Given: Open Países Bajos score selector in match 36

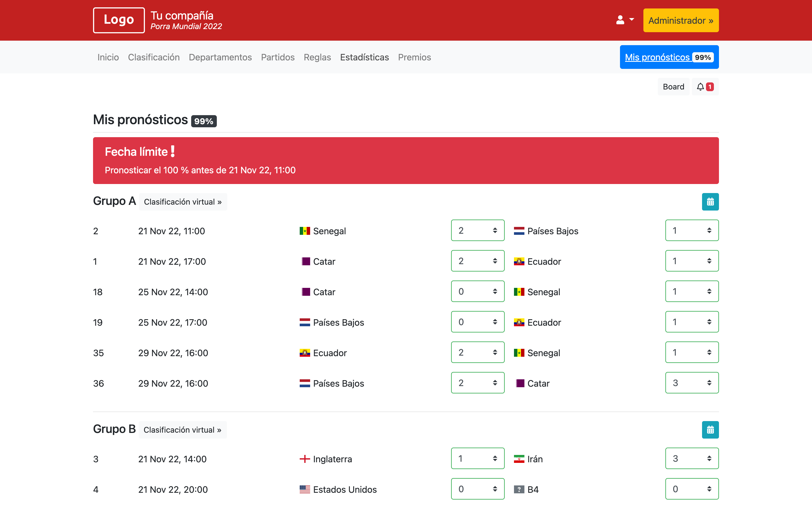Looking at the screenshot, I should coord(477,383).
